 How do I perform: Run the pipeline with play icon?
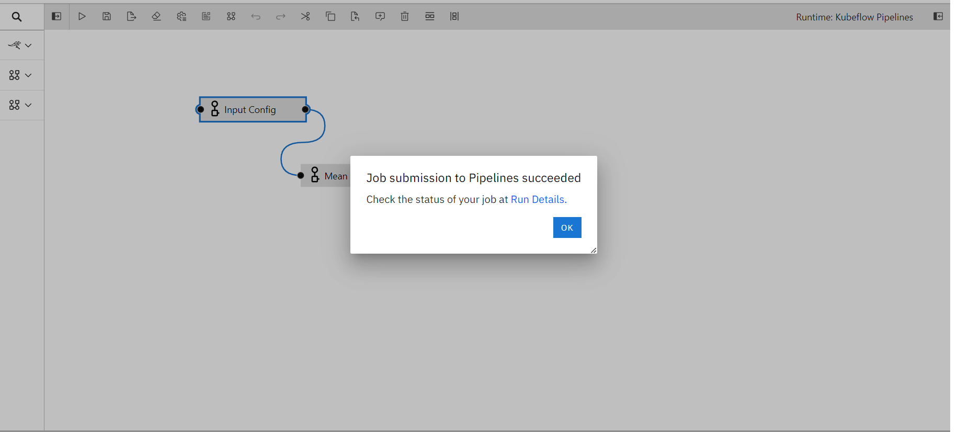point(82,16)
